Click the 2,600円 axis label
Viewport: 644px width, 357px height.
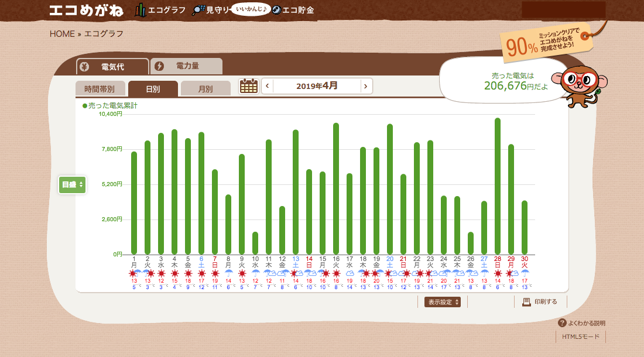[112, 219]
